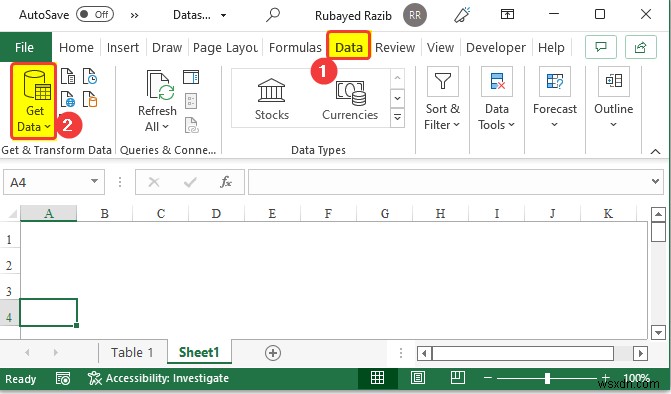Click zoom out minus button
This screenshot has width=671, height=394.
point(487,378)
